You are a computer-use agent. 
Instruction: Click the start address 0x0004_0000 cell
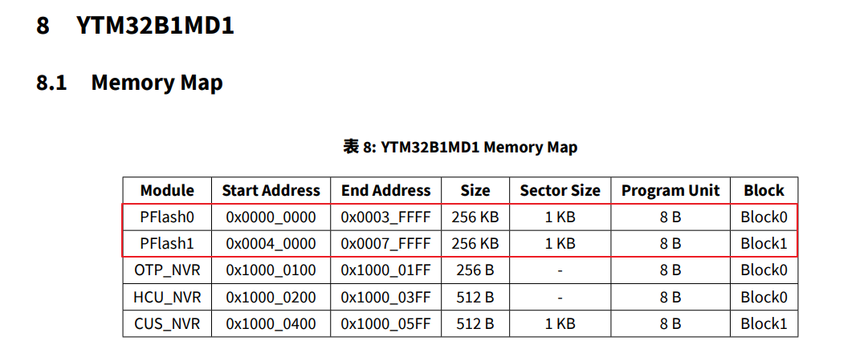[271, 243]
